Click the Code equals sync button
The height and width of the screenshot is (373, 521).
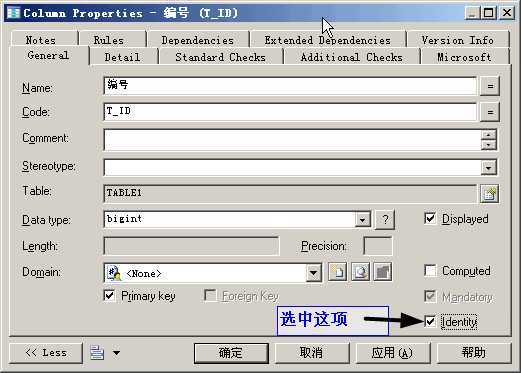coord(490,112)
